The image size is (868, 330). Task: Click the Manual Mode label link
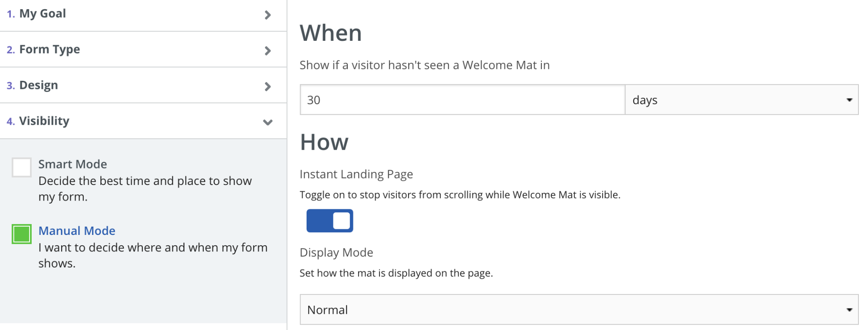[x=77, y=231]
